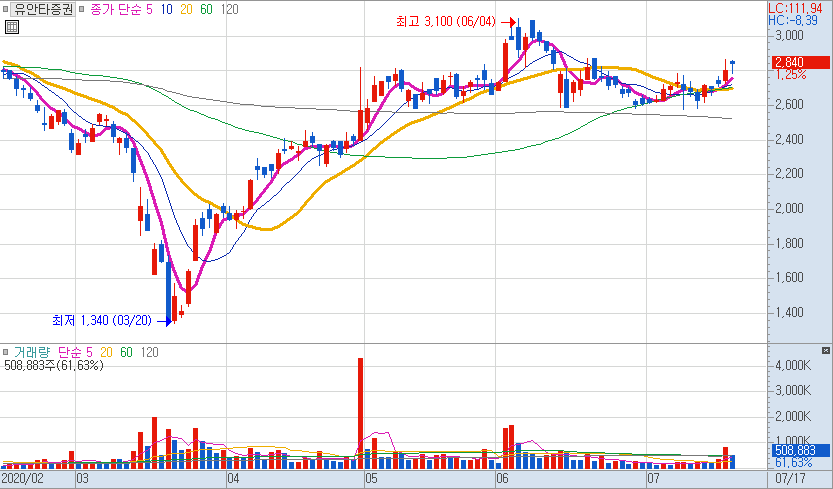
Task: Click the 3,000 price axis label
Action: [788, 35]
